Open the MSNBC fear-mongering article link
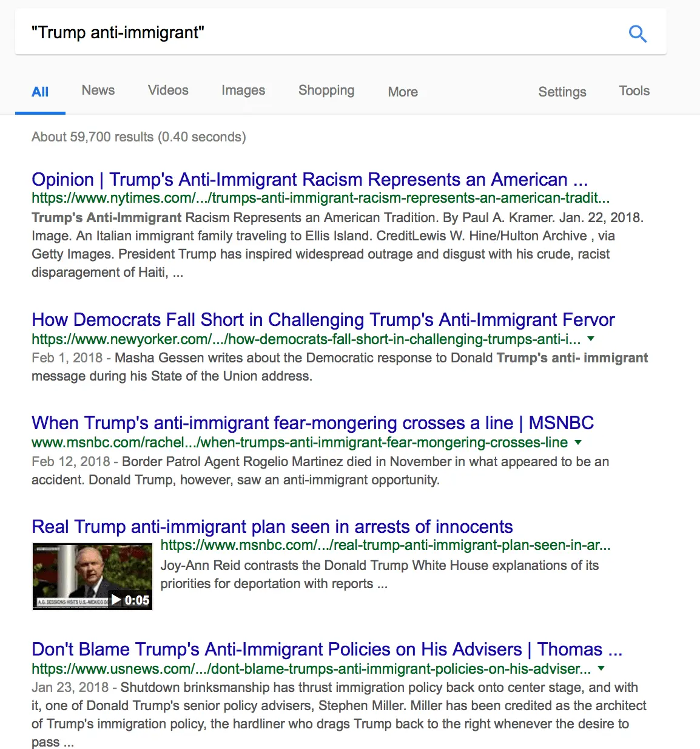 point(312,423)
